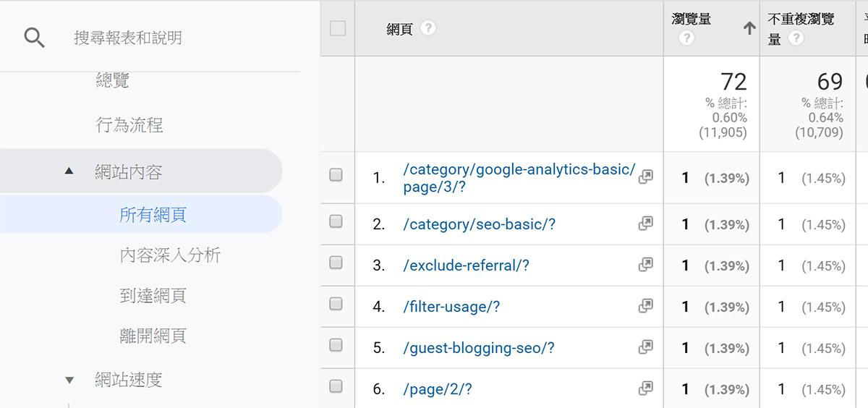Select checkbox for /page/2/ row
Screen dimensions: 868x408
(x=336, y=387)
